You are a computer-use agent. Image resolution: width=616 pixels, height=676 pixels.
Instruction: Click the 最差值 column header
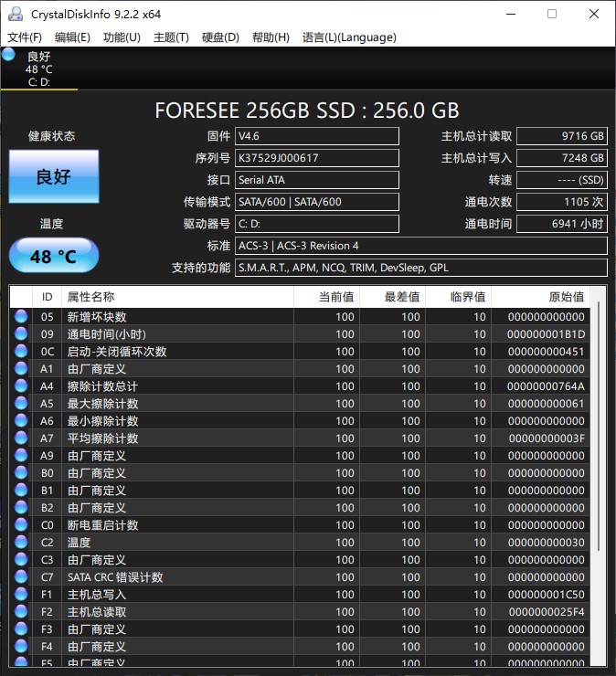[393, 297]
